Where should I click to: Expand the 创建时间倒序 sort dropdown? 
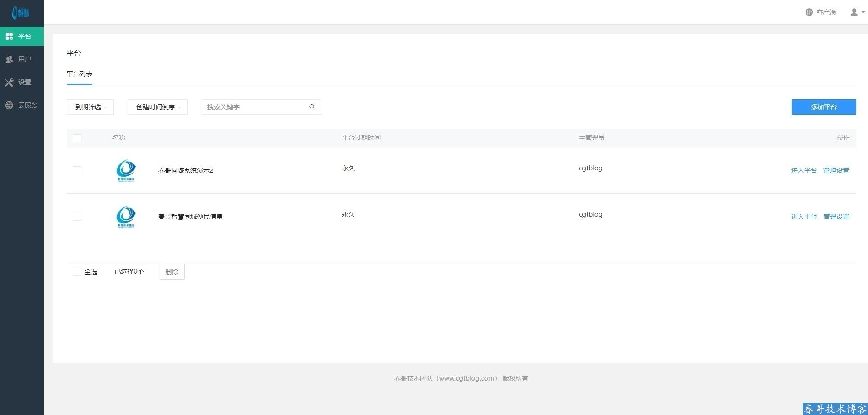[x=157, y=107]
